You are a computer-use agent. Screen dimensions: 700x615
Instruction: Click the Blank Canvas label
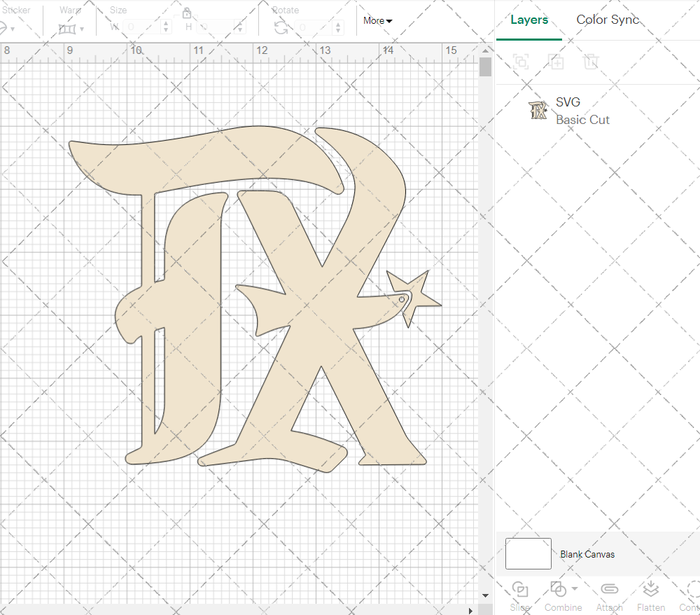point(587,554)
